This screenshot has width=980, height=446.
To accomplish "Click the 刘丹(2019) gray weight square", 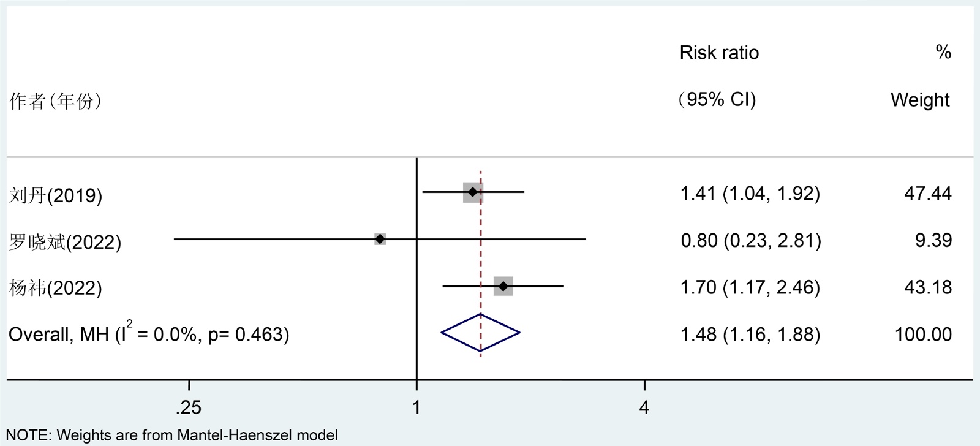I will point(473,192).
